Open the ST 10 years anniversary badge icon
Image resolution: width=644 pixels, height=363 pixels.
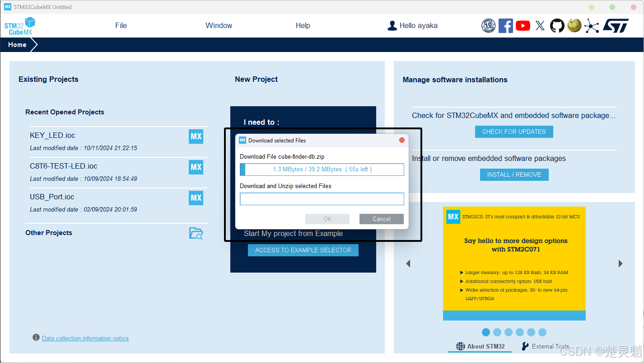pyautogui.click(x=489, y=26)
